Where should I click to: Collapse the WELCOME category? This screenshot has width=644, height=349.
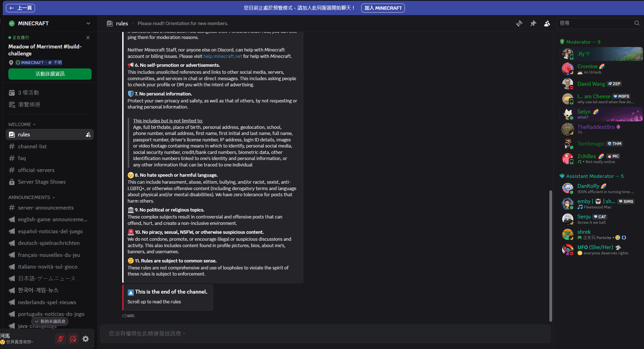coord(22,124)
